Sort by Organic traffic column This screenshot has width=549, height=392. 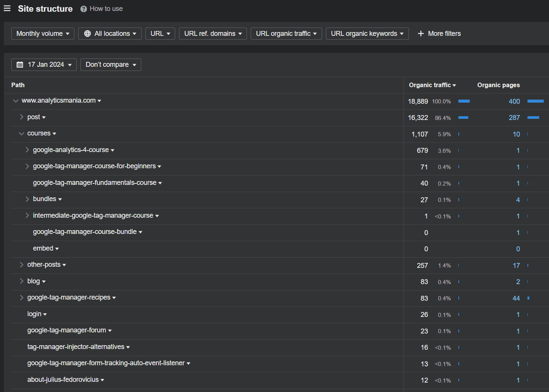[x=432, y=85]
